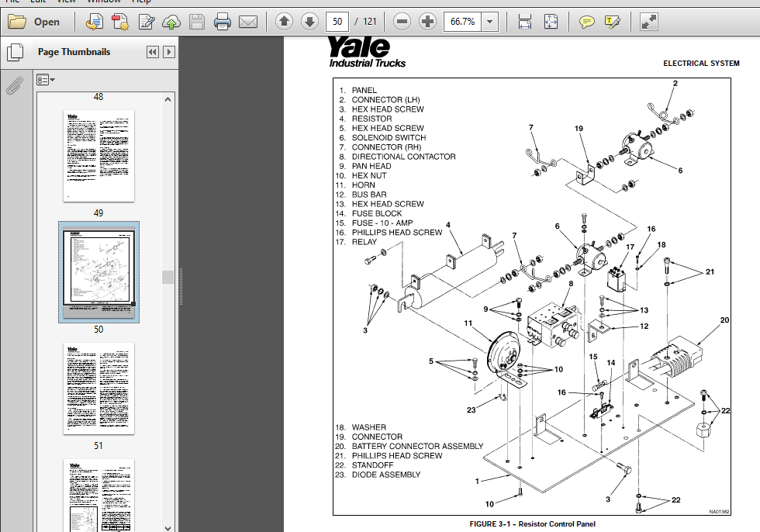Switch to read mode expand icon

[x=648, y=22]
